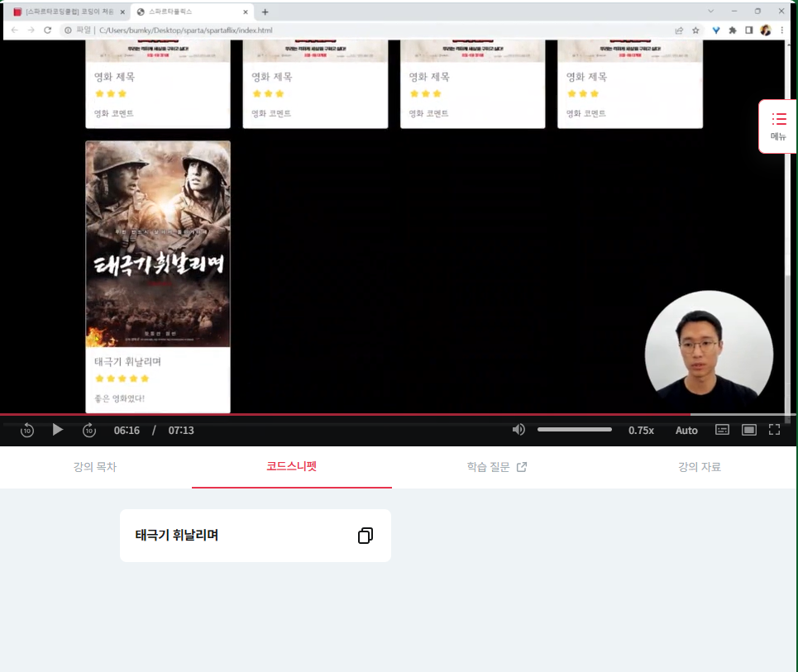Toggle the browser side panel
This screenshot has height=672, width=798.
[x=748, y=31]
